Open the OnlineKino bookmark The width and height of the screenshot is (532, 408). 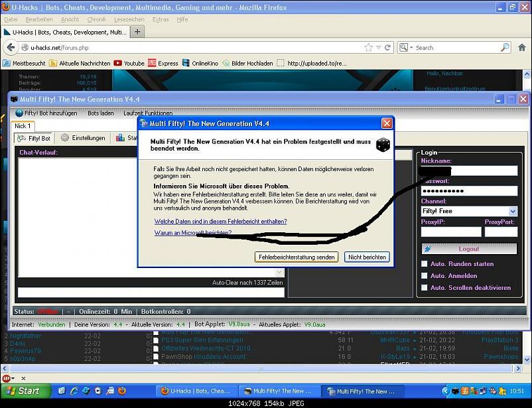coord(200,63)
